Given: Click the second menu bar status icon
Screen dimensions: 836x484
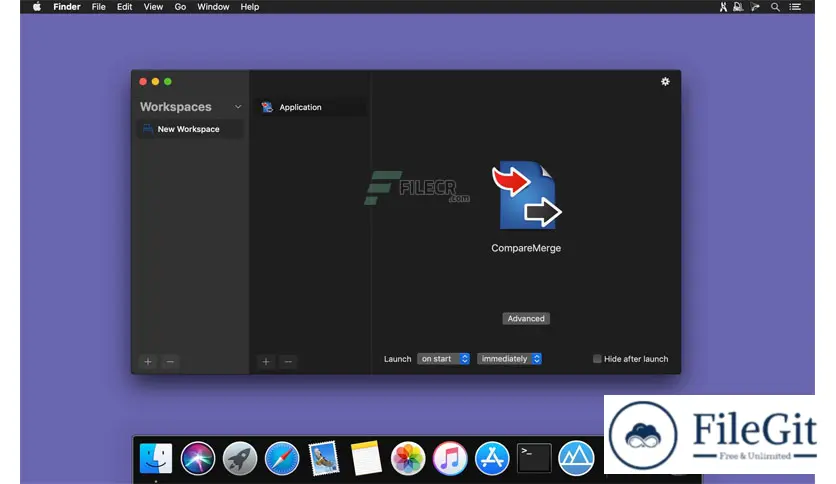Looking at the screenshot, I should [738, 7].
